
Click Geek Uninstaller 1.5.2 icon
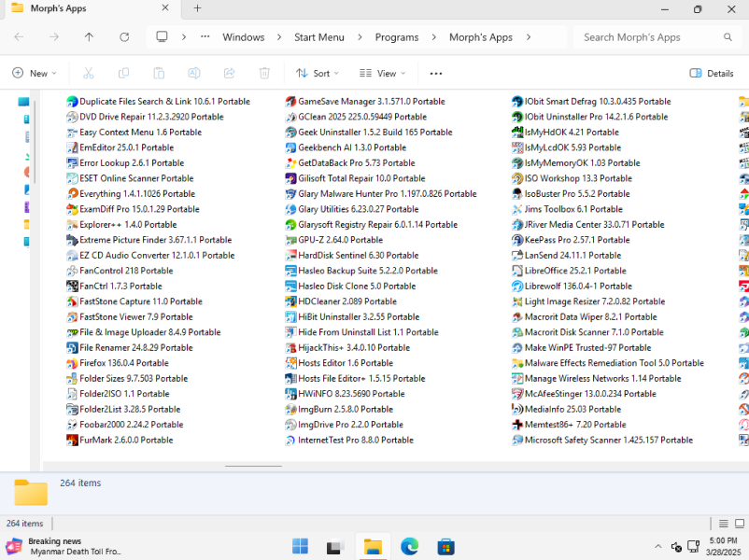(x=290, y=133)
